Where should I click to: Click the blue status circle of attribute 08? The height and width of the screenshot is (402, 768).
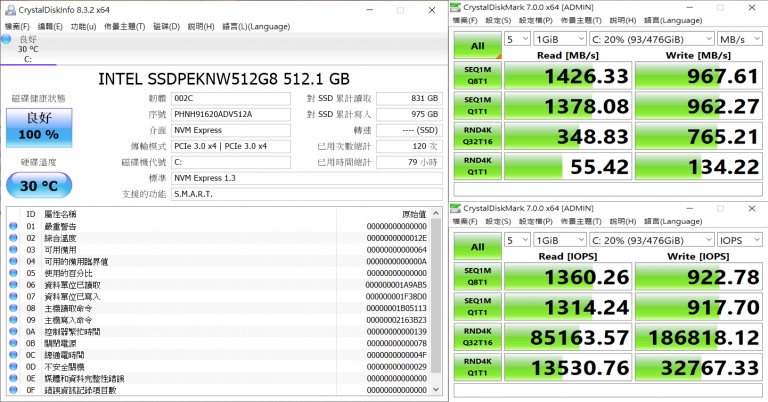[x=13, y=308]
